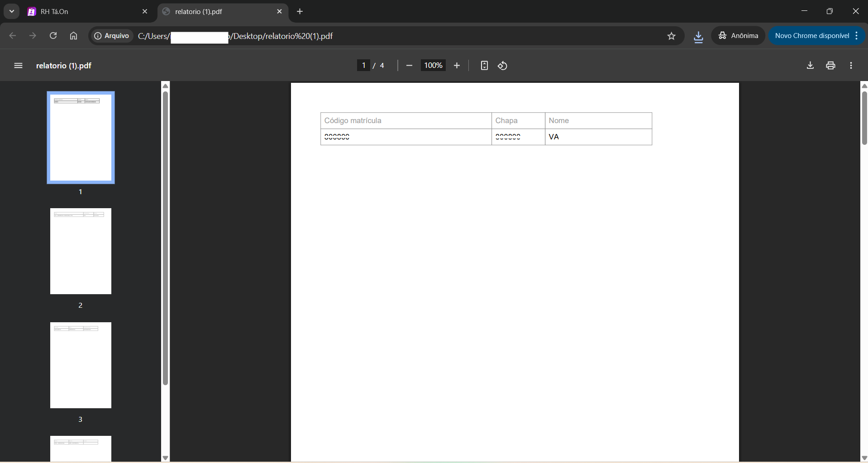Screen dimensions: 868x463
Task: Open Chrome downloads tray icon
Action: (698, 36)
